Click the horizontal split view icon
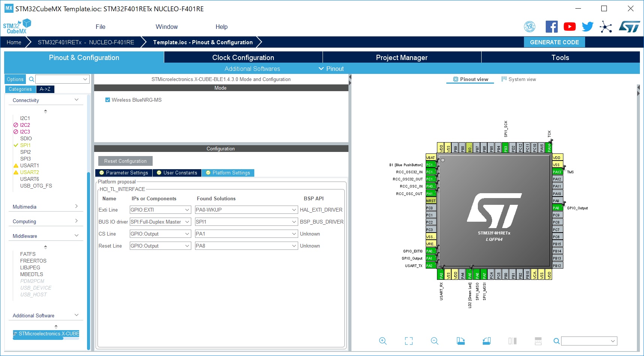The width and height of the screenshot is (644, 356). point(538,341)
